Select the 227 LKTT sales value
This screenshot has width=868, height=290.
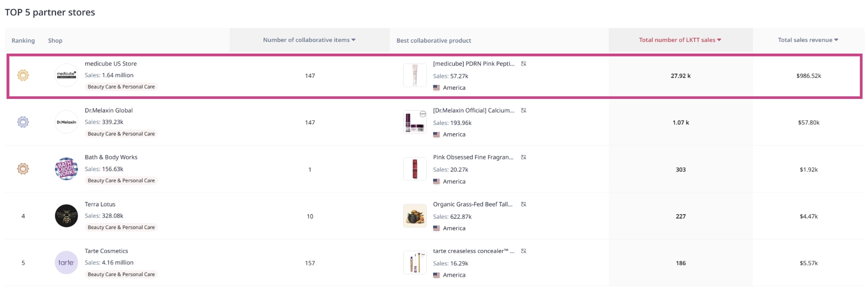[x=680, y=217]
